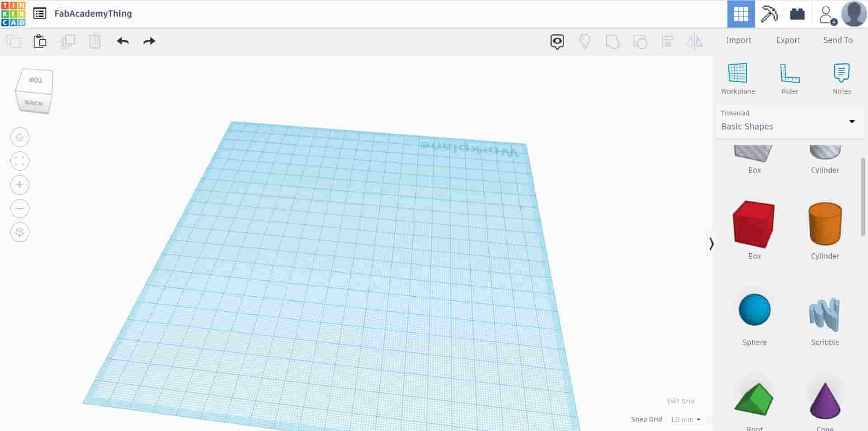Click the Import button

point(739,40)
